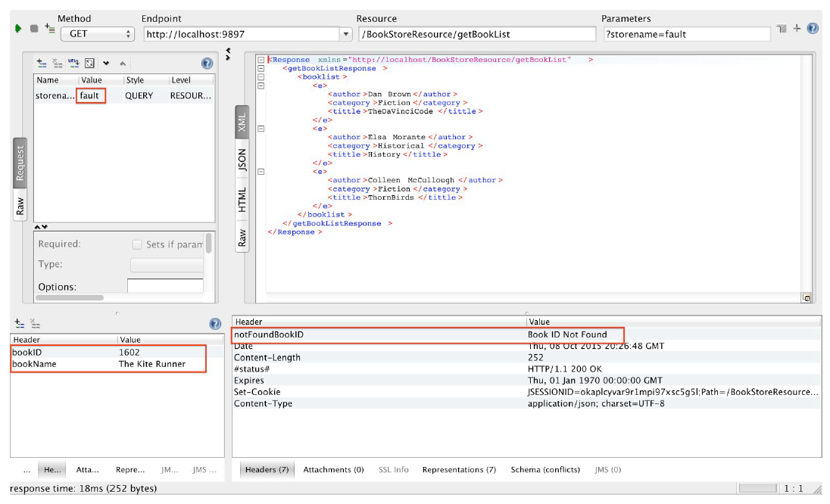The image size is (830, 504).
Task: Expand the Endpoint dropdown arrow
Action: 346,34
